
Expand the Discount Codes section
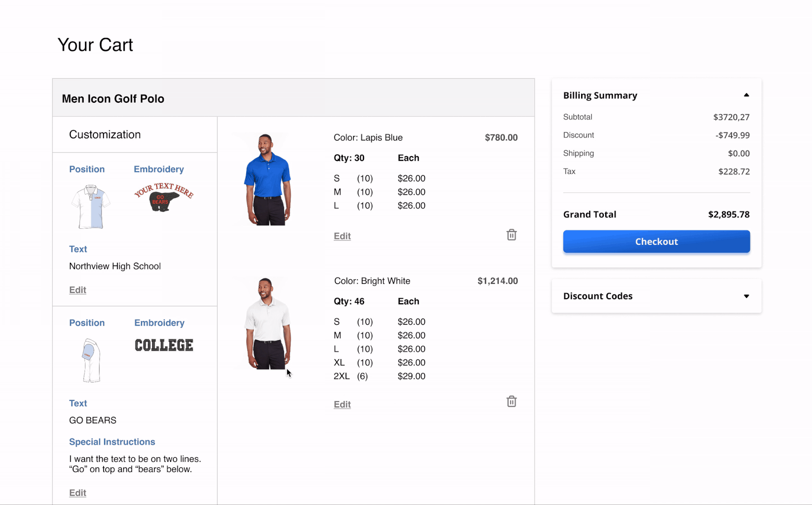point(746,296)
